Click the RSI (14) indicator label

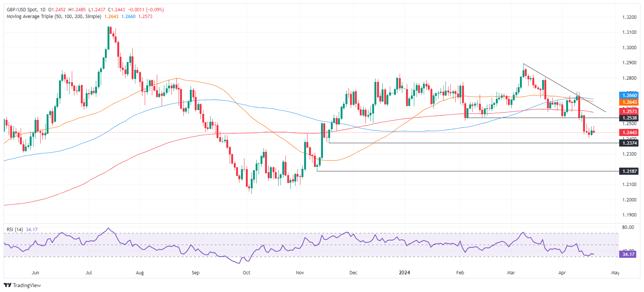(15, 230)
